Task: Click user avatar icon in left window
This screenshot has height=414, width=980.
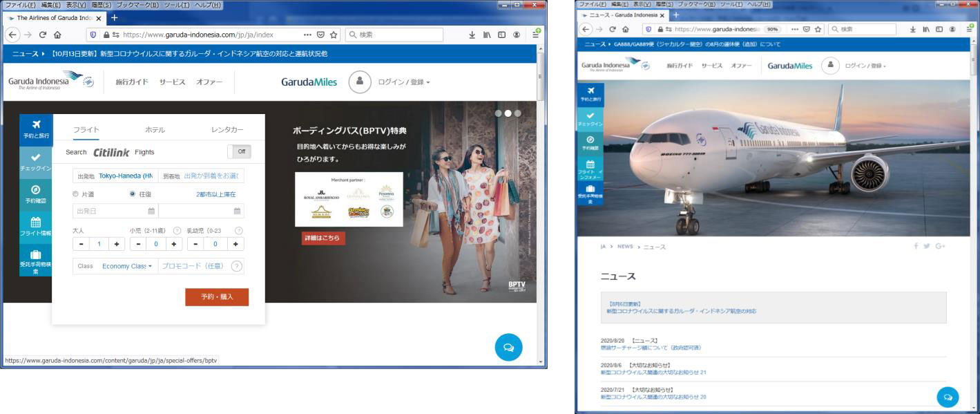Action: pyautogui.click(x=360, y=82)
